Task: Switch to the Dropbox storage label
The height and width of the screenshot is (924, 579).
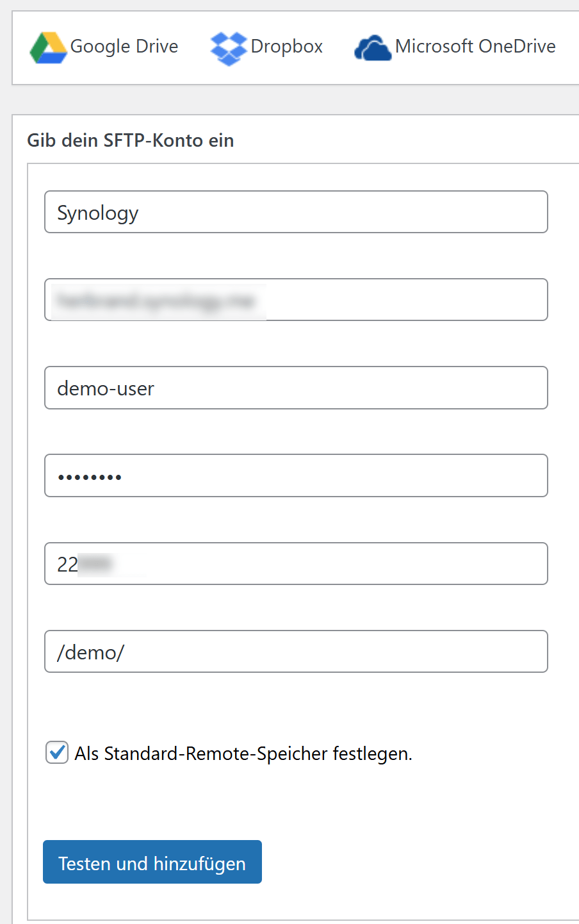Action: (x=287, y=47)
